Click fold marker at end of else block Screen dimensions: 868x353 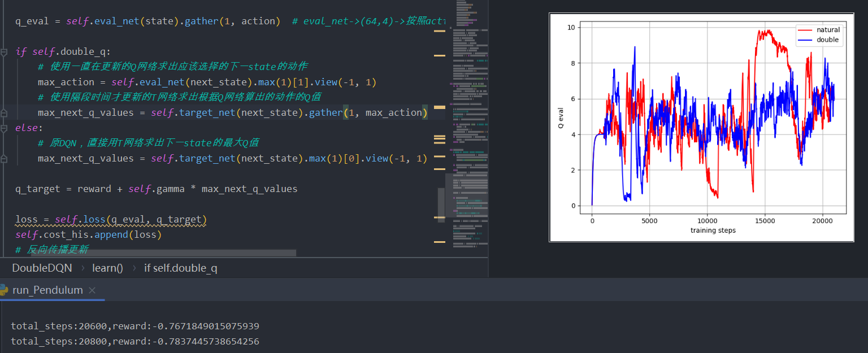tap(4, 158)
